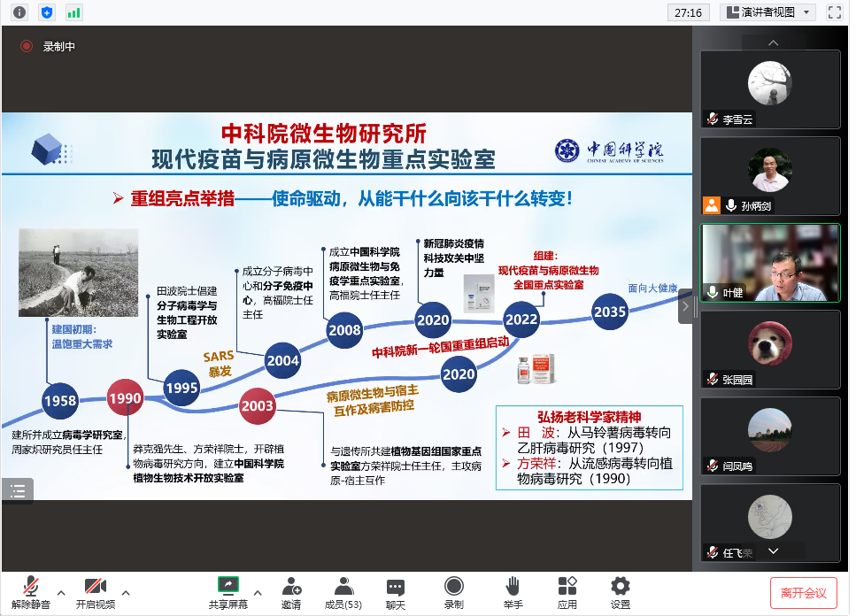Click the meeting info icon
The image size is (856, 616).
point(19,12)
